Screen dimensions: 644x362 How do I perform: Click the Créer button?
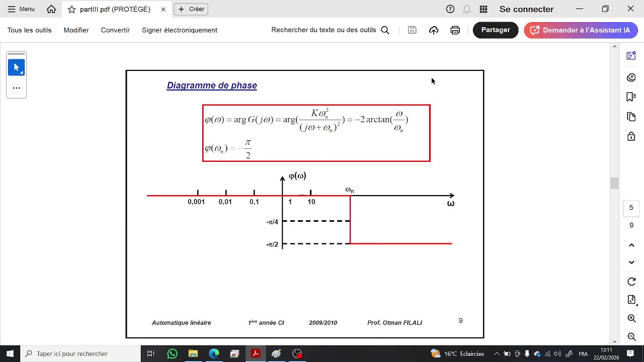(x=191, y=9)
